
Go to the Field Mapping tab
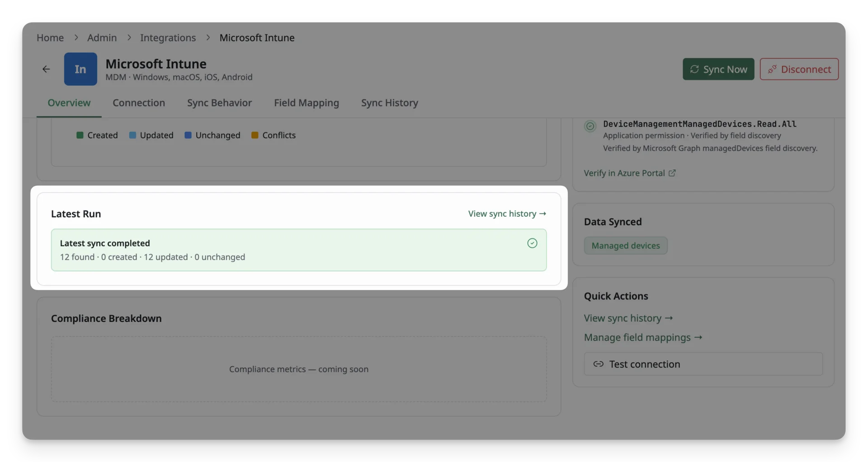pos(307,103)
